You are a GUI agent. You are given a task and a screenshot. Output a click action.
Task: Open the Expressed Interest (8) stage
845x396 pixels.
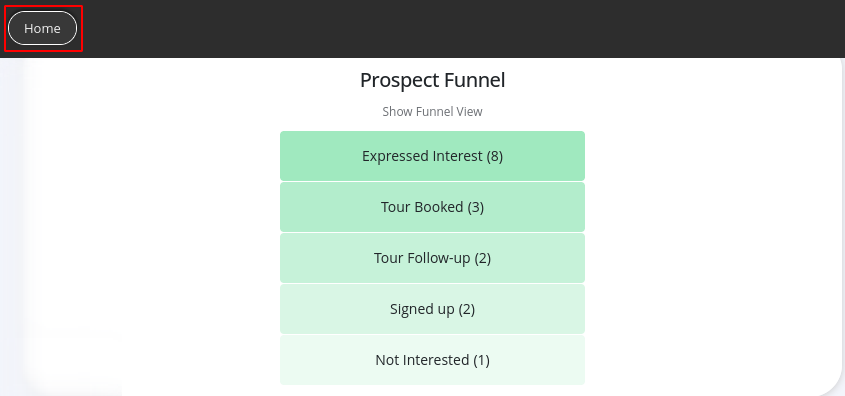coord(432,156)
